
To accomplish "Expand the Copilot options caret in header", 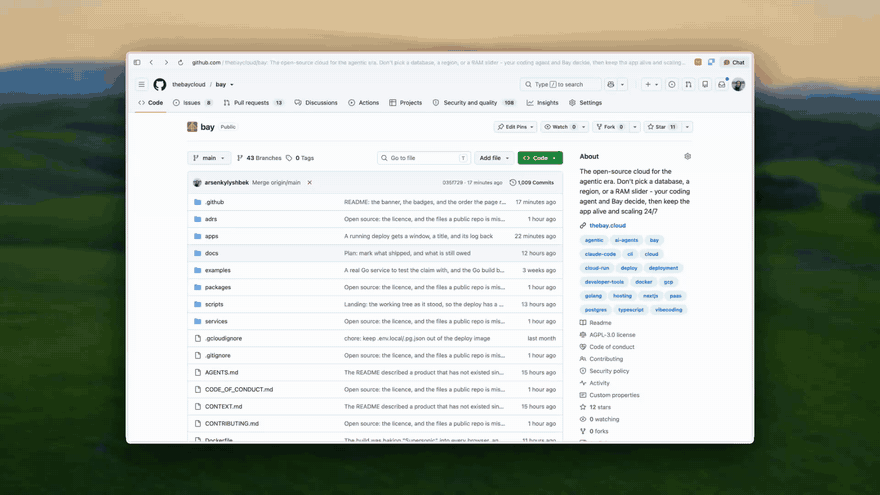I will (x=622, y=85).
